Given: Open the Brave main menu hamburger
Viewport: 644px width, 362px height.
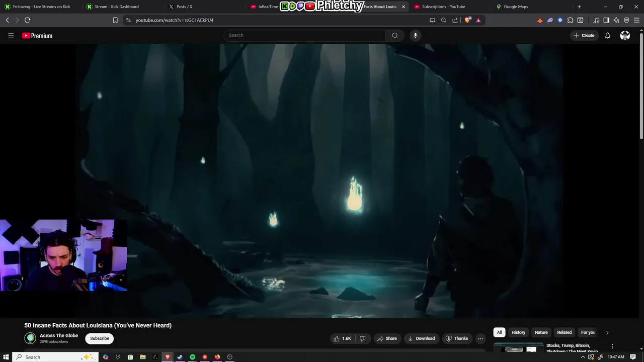Looking at the screenshot, I should (636, 20).
